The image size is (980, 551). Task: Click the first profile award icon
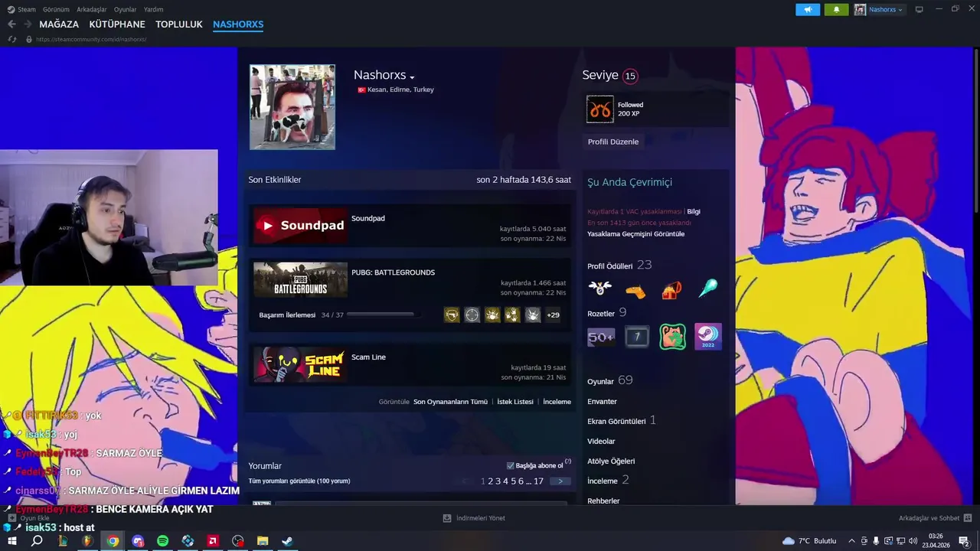coord(600,289)
